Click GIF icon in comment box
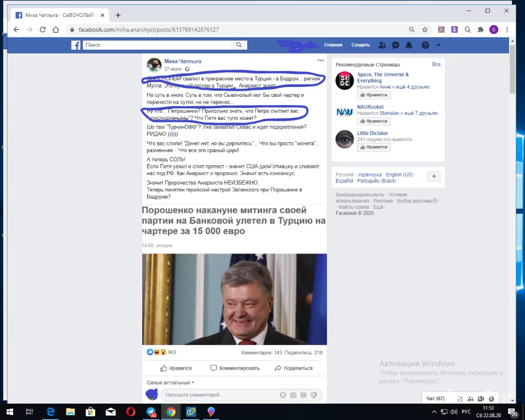525x420 pixels. pyautogui.click(x=304, y=395)
